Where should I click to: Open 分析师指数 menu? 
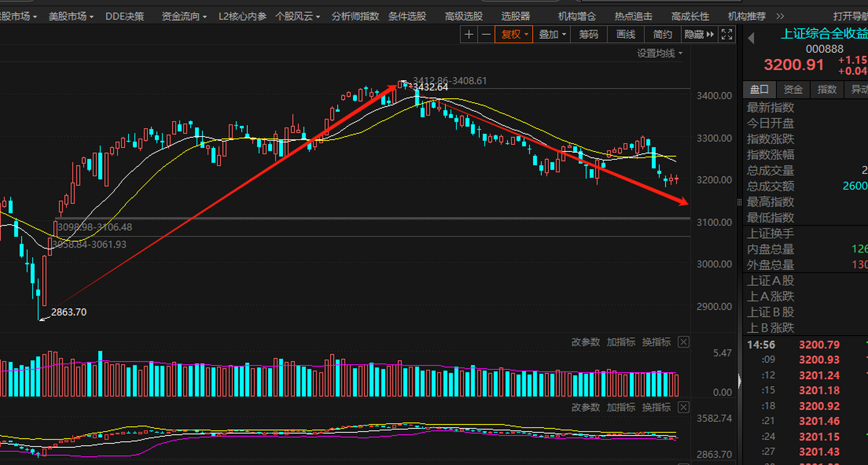355,16
